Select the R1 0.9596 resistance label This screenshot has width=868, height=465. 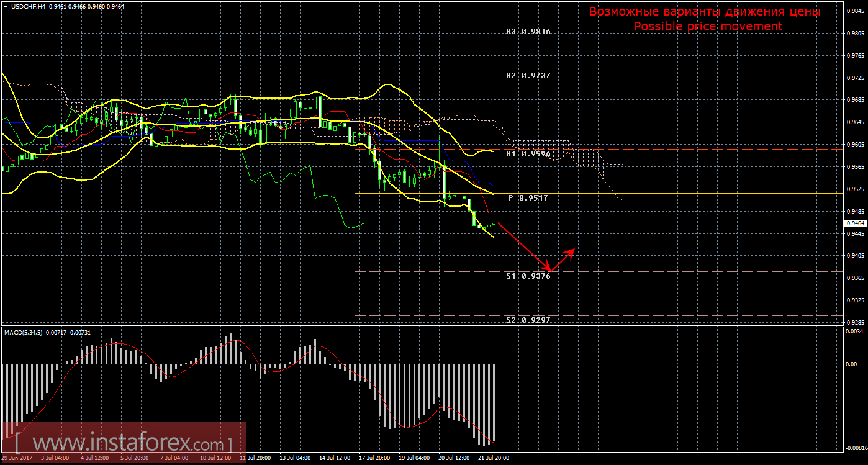[528, 153]
